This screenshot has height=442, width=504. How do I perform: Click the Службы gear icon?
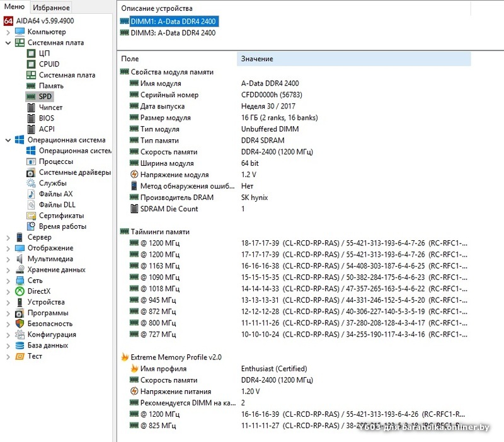click(31, 183)
